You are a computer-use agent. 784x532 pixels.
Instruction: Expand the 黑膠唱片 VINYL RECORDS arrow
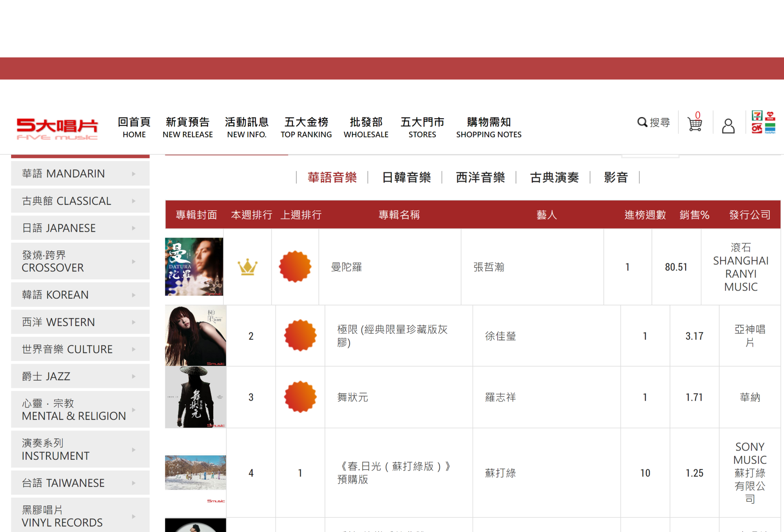[x=134, y=516]
